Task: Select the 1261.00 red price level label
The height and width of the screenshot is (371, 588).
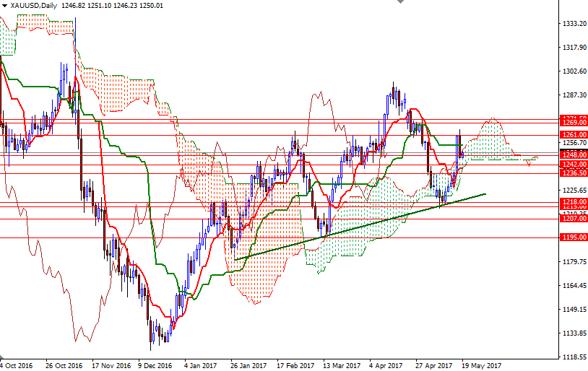Action: click(x=574, y=135)
